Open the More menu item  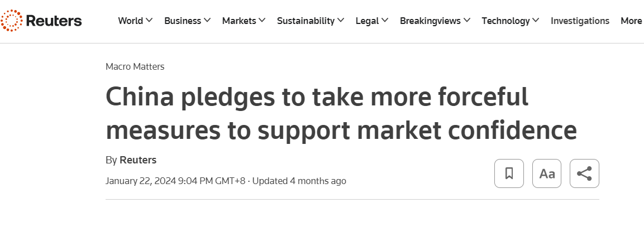pos(631,21)
